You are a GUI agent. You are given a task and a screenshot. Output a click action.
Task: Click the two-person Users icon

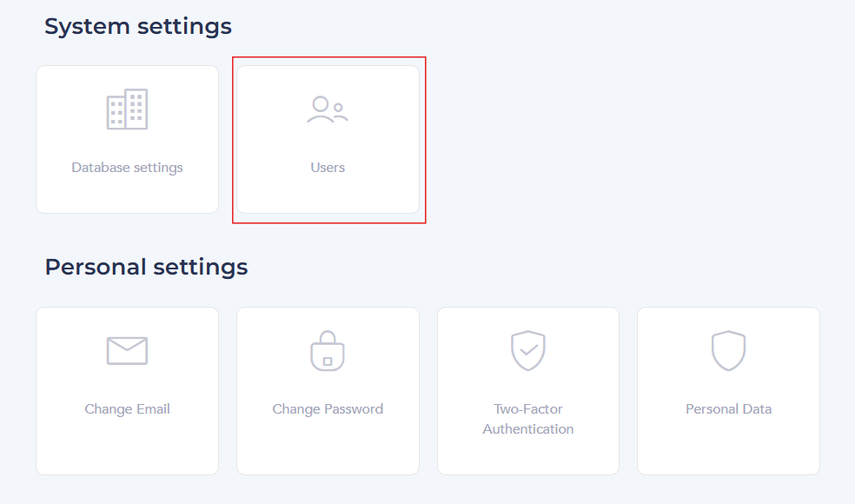click(328, 109)
